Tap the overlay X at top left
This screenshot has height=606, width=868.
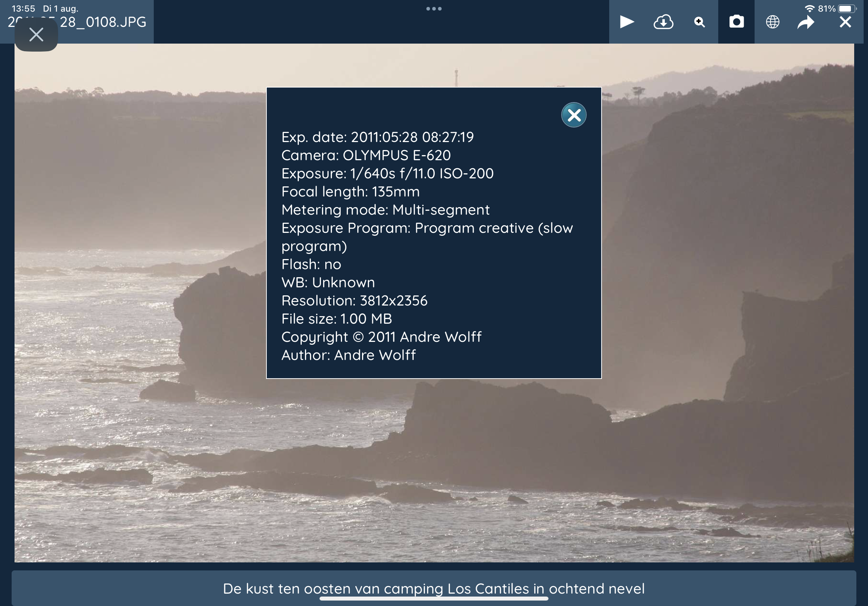[x=36, y=35]
